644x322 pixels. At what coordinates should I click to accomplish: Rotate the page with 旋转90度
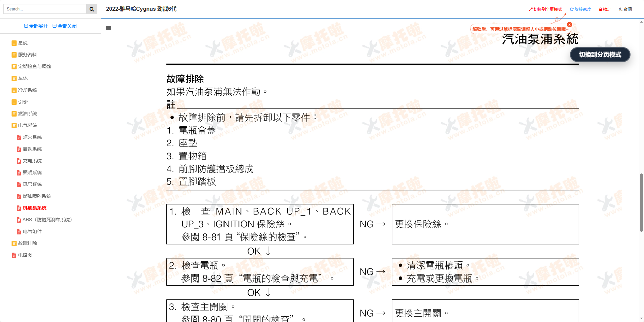click(x=581, y=9)
